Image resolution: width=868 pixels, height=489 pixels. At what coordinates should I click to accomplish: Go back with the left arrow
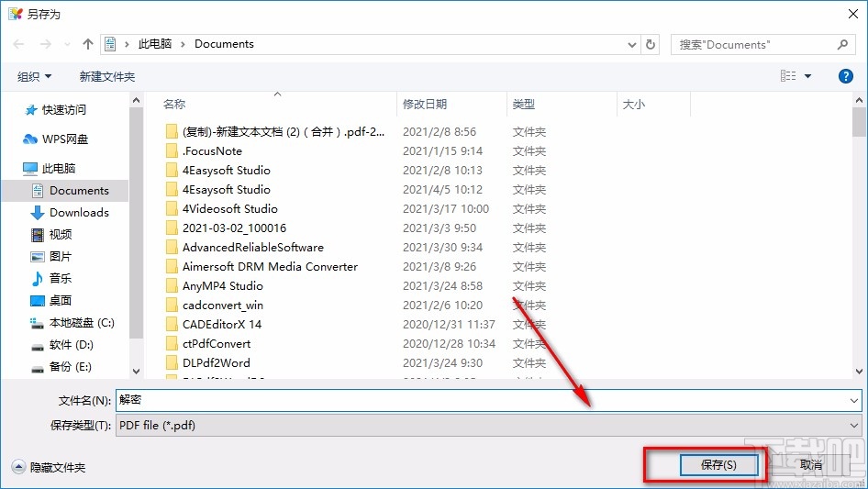(x=19, y=44)
